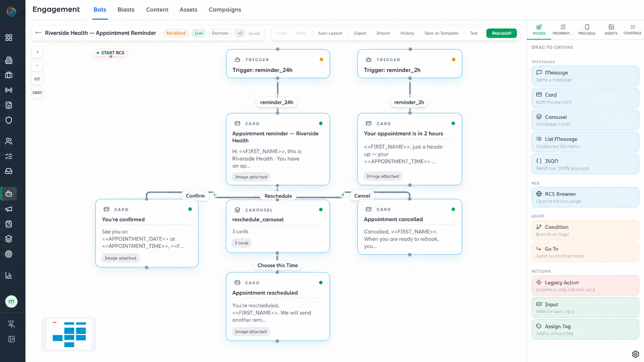
Task: Switch to the Preview panel tab
Action: click(x=587, y=30)
